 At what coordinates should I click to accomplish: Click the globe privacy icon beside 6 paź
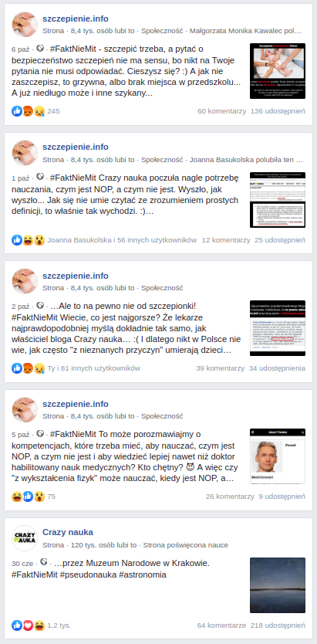pos(40,49)
